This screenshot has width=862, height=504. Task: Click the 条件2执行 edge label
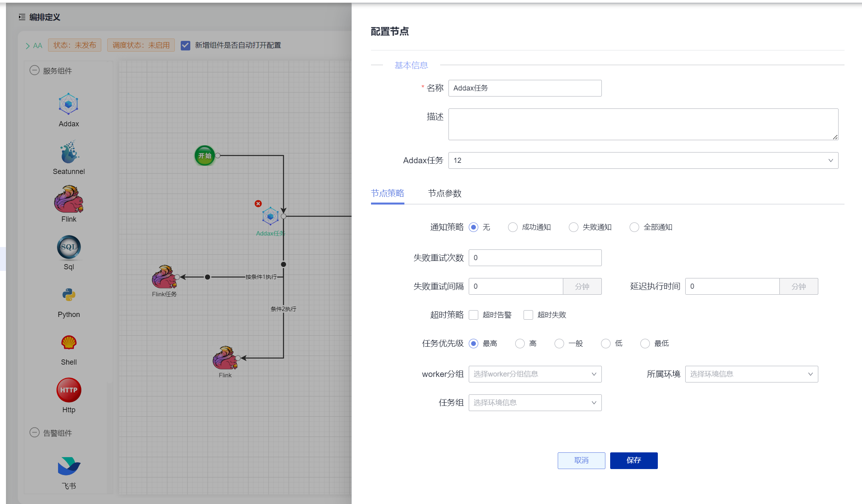pyautogui.click(x=283, y=309)
